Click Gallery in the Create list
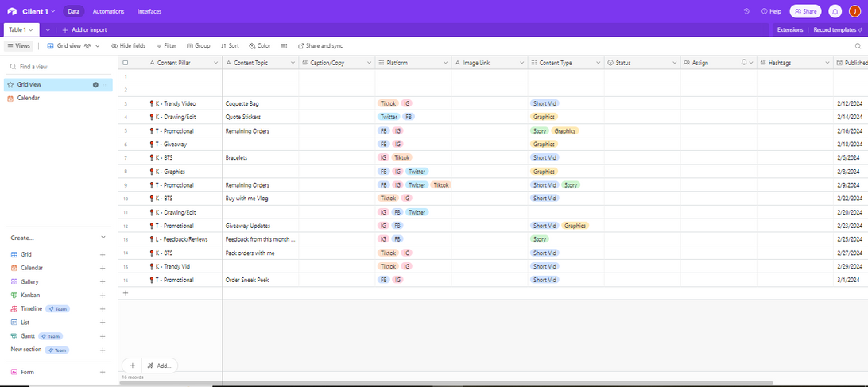 pos(29,282)
